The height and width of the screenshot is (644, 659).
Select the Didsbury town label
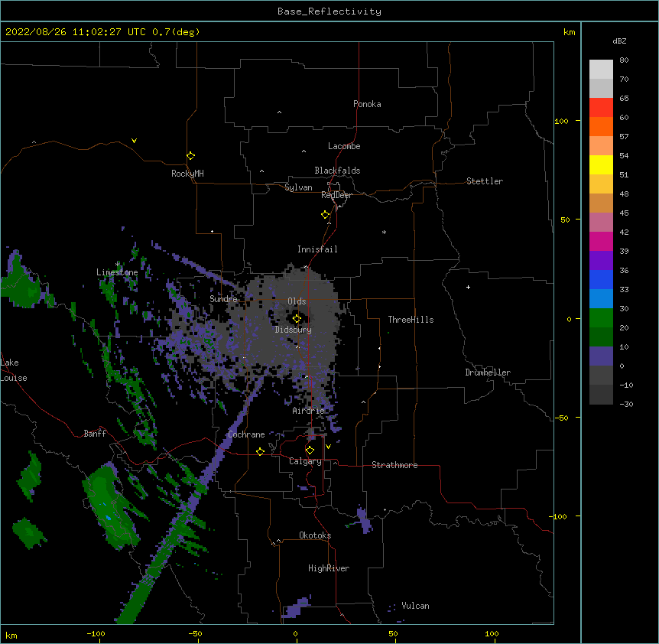pos(294,330)
